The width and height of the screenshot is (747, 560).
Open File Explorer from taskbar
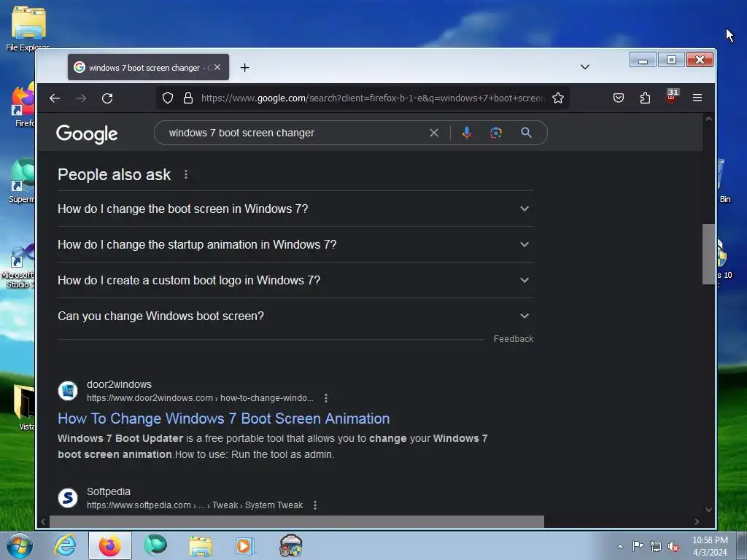[201, 545]
